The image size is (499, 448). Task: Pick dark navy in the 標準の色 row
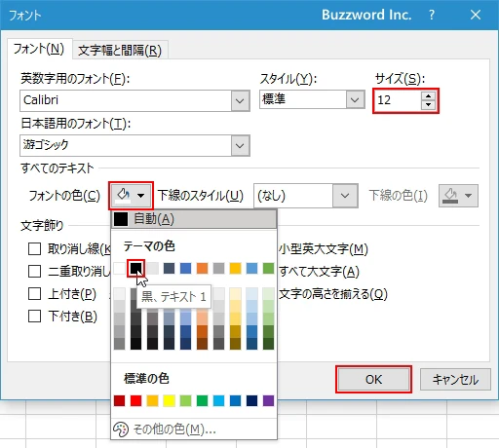(x=251, y=400)
